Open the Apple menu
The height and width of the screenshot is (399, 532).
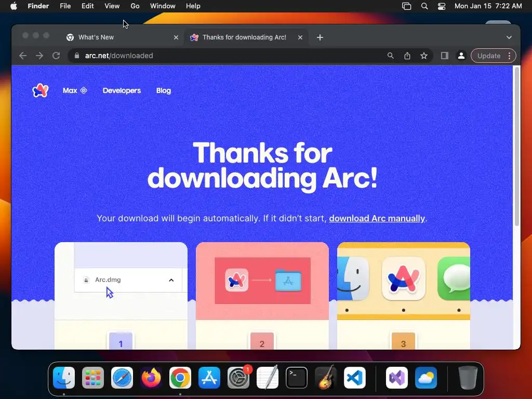pos(14,6)
